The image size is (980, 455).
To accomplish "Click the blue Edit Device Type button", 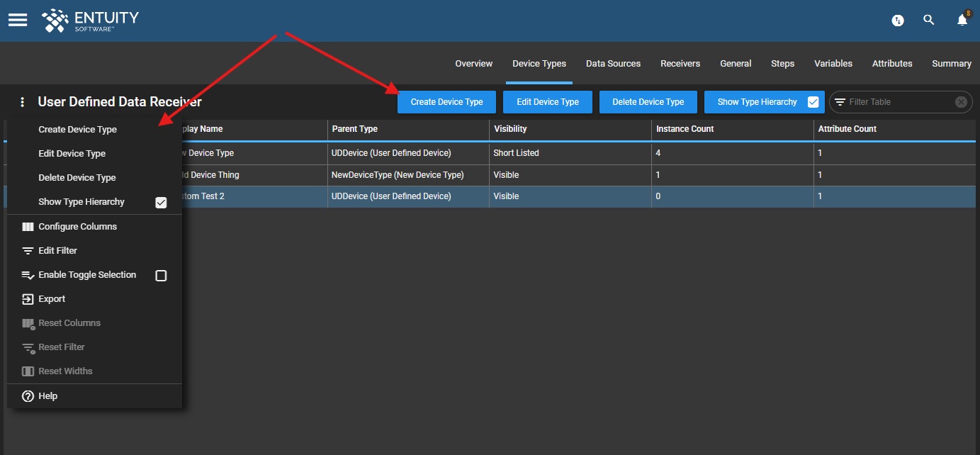I will coord(548,102).
